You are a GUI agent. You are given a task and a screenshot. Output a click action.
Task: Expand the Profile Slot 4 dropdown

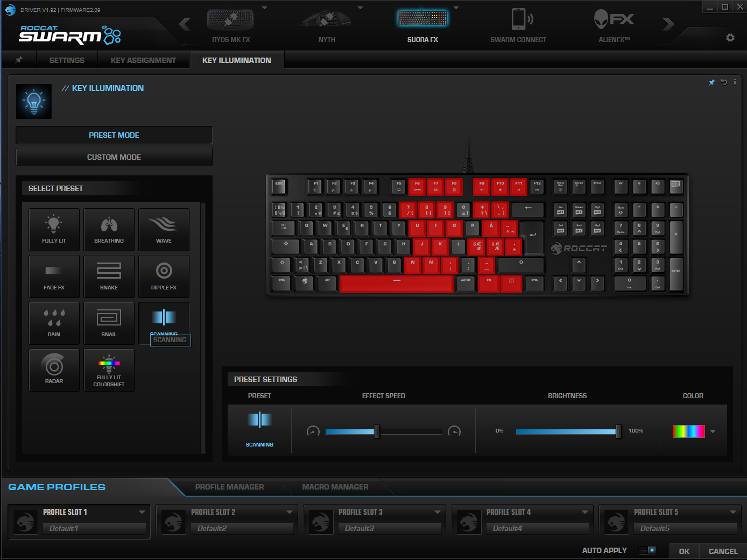coord(585,512)
